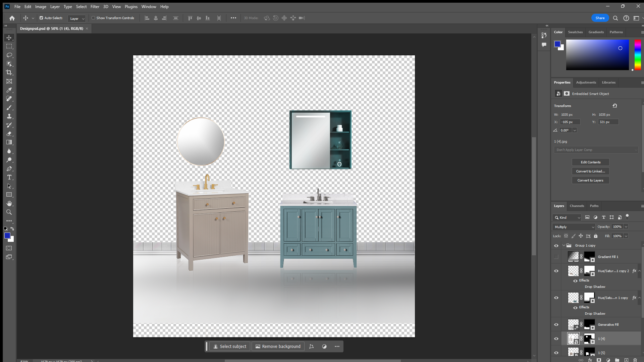The height and width of the screenshot is (362, 644).
Task: Click the X position input field
Action: 570,122
